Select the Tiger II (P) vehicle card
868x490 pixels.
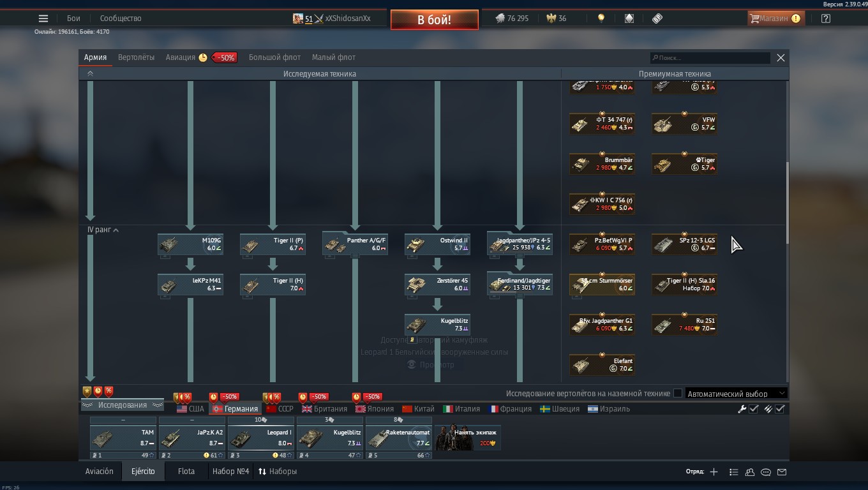click(273, 244)
